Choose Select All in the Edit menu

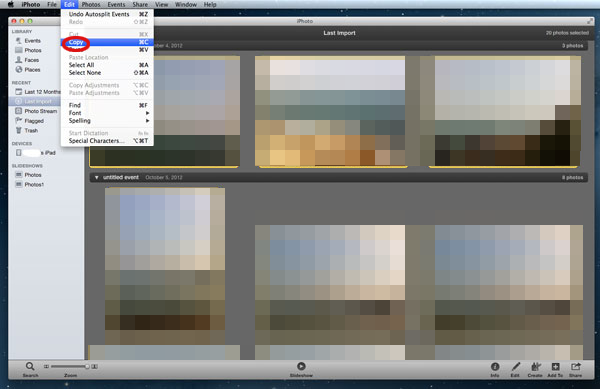pos(108,65)
